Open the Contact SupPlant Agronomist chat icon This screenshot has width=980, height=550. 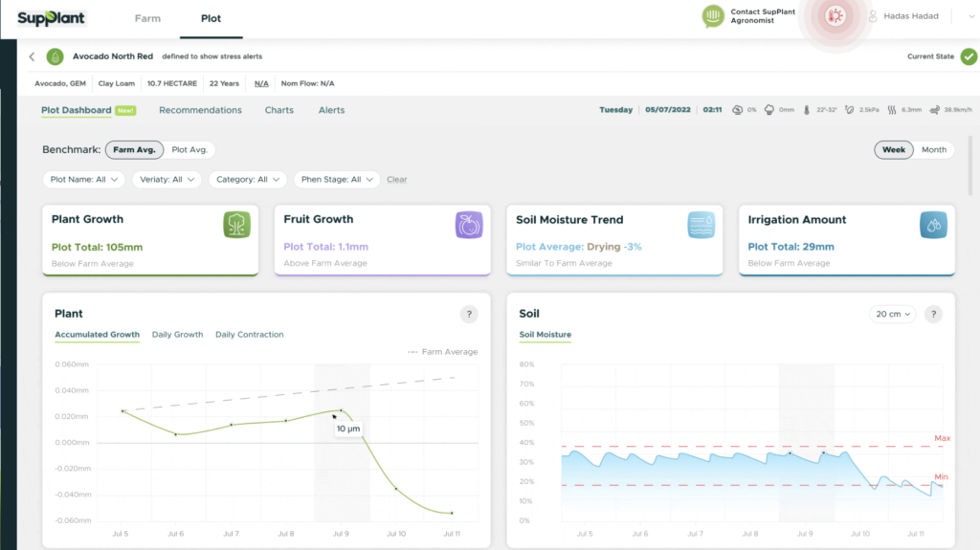coord(713,16)
